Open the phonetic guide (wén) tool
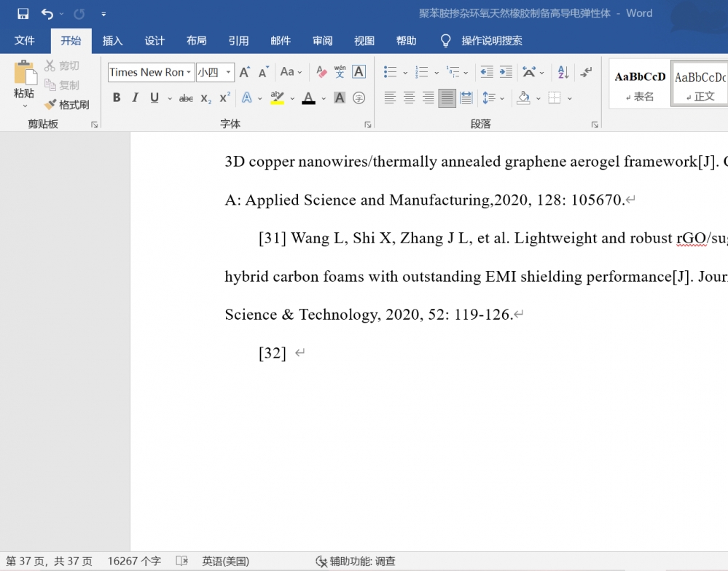 tap(340, 72)
